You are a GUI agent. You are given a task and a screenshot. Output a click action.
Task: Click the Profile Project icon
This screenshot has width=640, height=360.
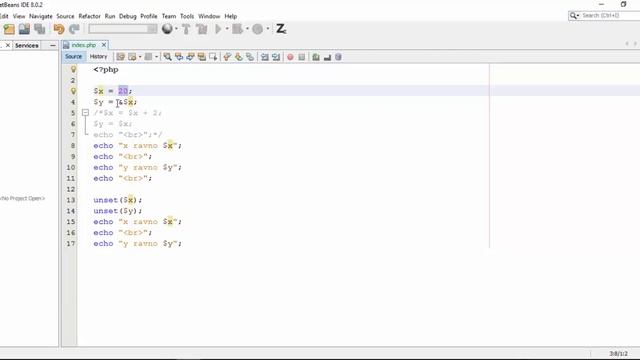[258, 29]
